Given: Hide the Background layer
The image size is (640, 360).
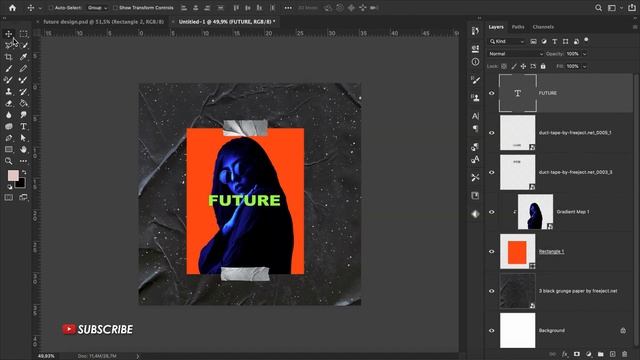Looking at the screenshot, I should 491,331.
